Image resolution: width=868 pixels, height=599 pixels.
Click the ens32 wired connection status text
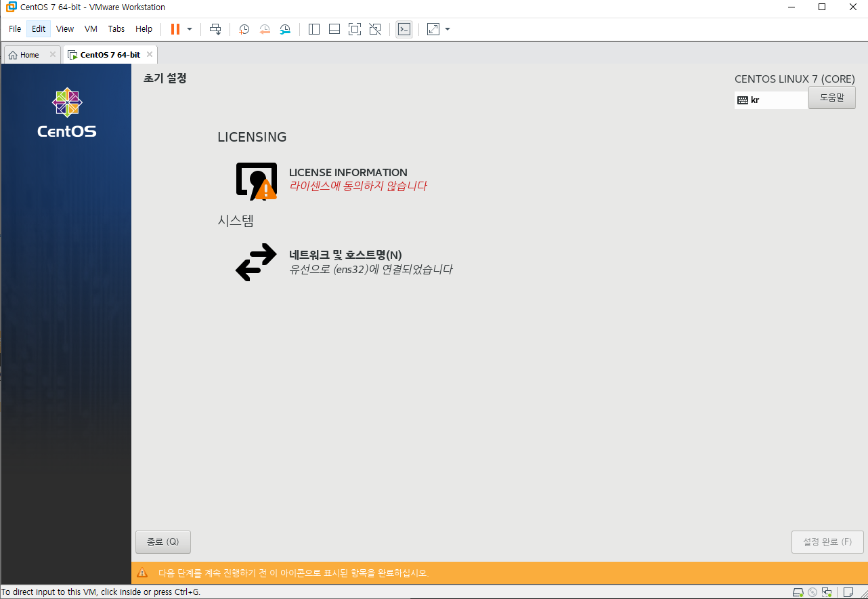[370, 269]
